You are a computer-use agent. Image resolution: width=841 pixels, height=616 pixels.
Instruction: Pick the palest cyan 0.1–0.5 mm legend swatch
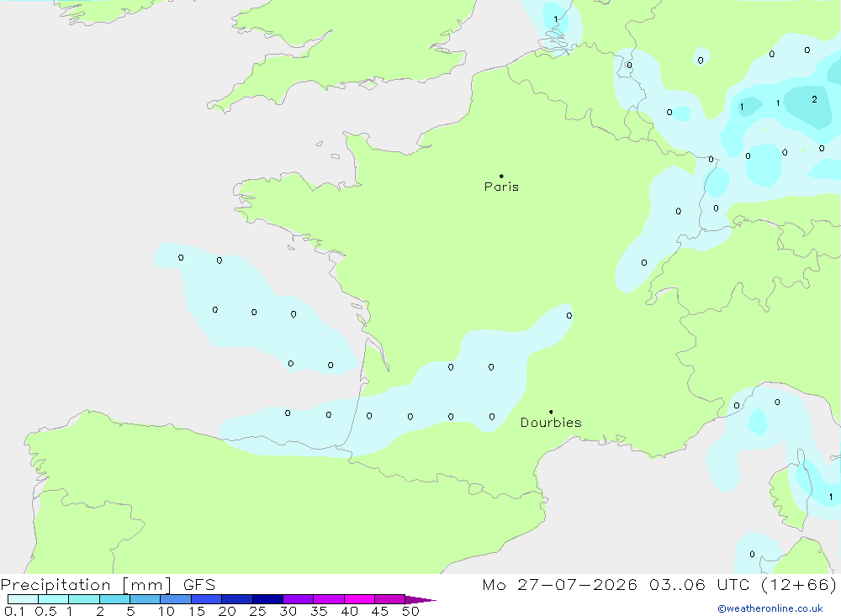23,599
